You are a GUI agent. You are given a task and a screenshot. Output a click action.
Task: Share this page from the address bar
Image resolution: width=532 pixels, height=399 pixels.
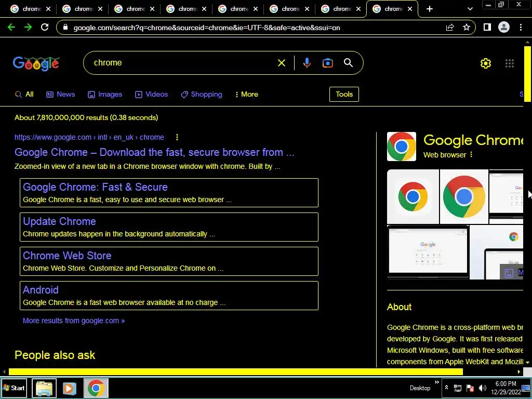(x=450, y=28)
